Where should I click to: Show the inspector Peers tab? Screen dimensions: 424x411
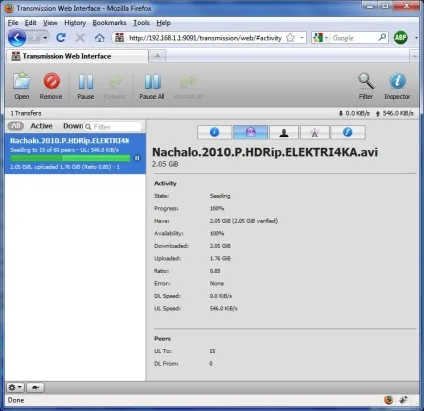click(284, 132)
